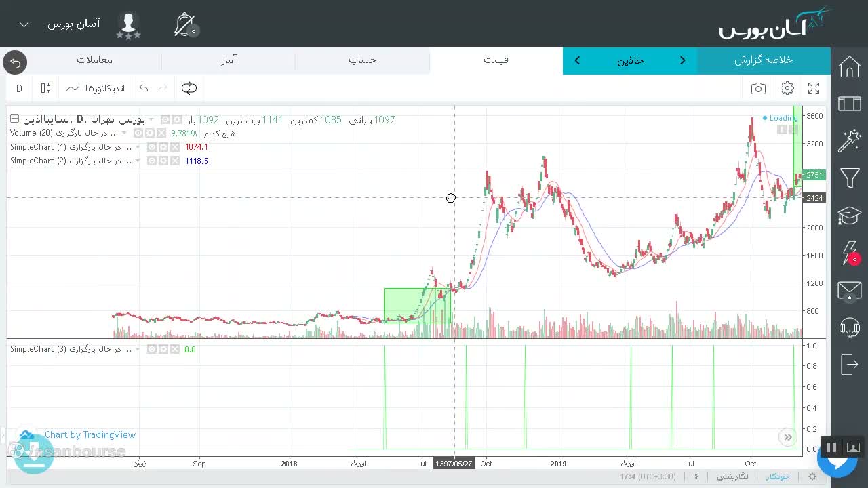
Task: Open chart settings gear in top toolbar
Action: [787, 88]
